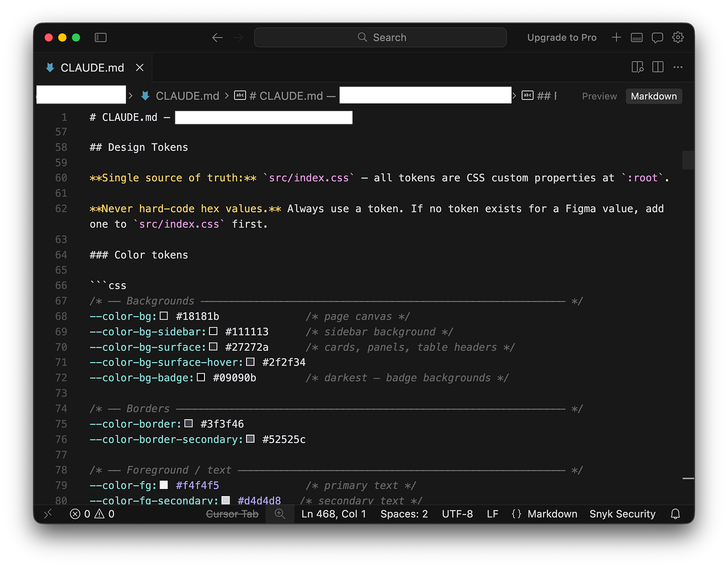Click the '/* page canvas */' comment
Viewport: 728px width, 568px height.
click(358, 316)
